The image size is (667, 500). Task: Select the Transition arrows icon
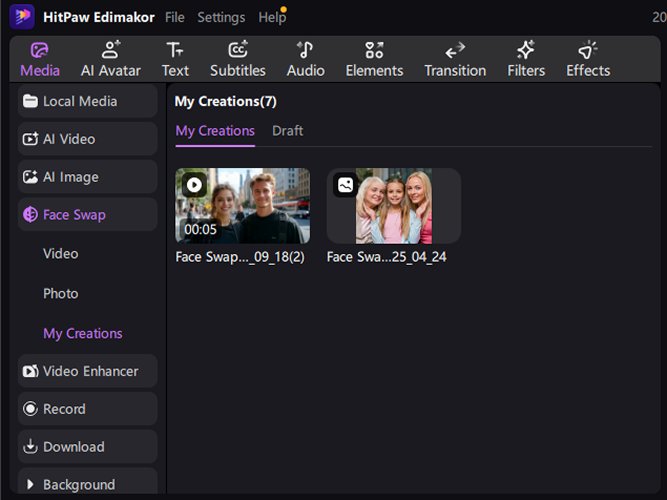pyautogui.click(x=455, y=50)
